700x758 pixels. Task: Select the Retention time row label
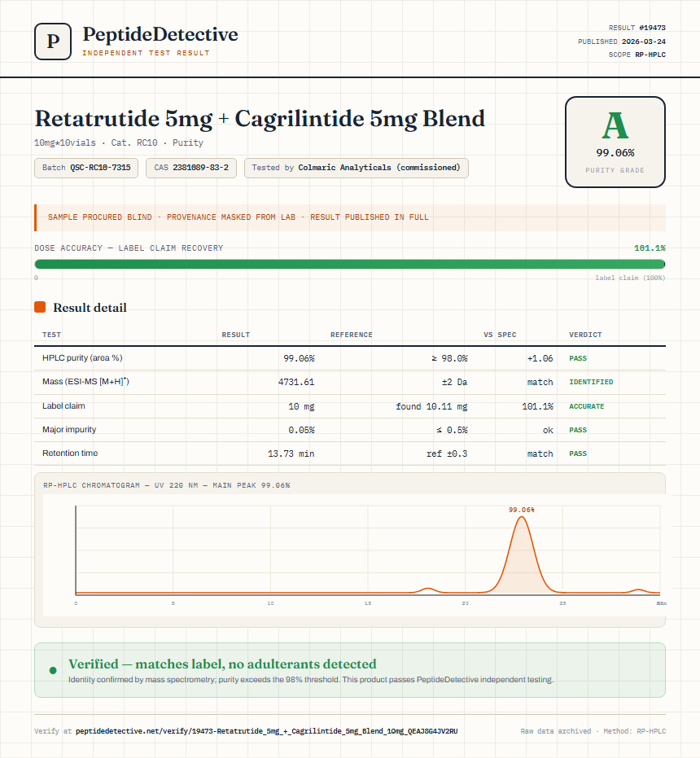pyautogui.click(x=70, y=453)
